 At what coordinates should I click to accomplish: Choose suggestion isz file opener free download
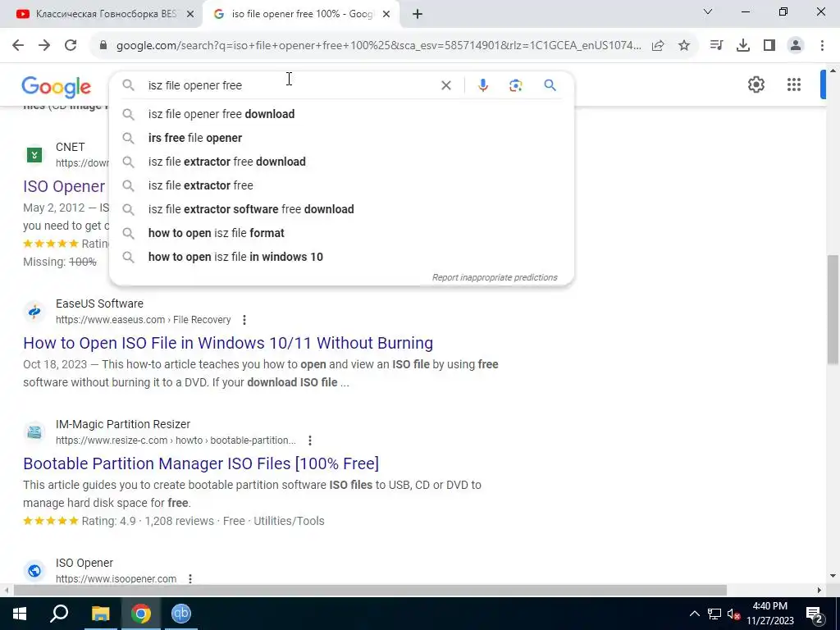click(x=342, y=114)
